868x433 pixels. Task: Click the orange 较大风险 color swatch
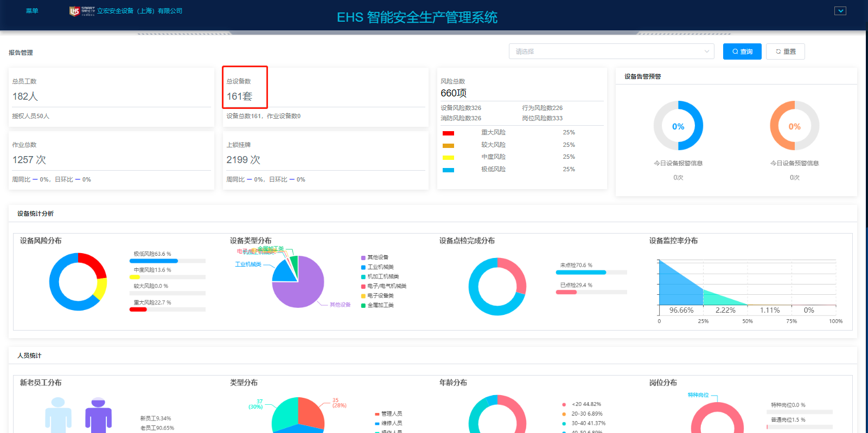(448, 146)
